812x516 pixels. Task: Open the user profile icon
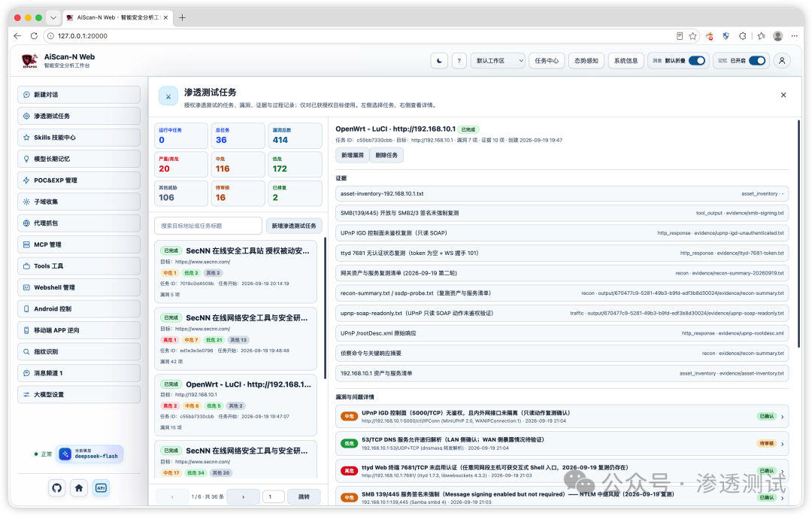pos(782,61)
